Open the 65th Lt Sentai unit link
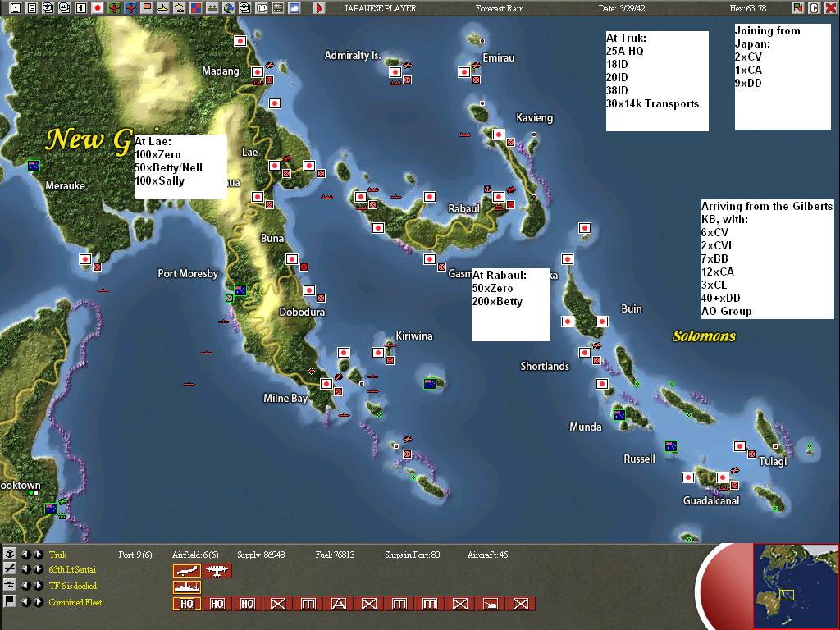The image size is (840, 630). click(x=72, y=569)
